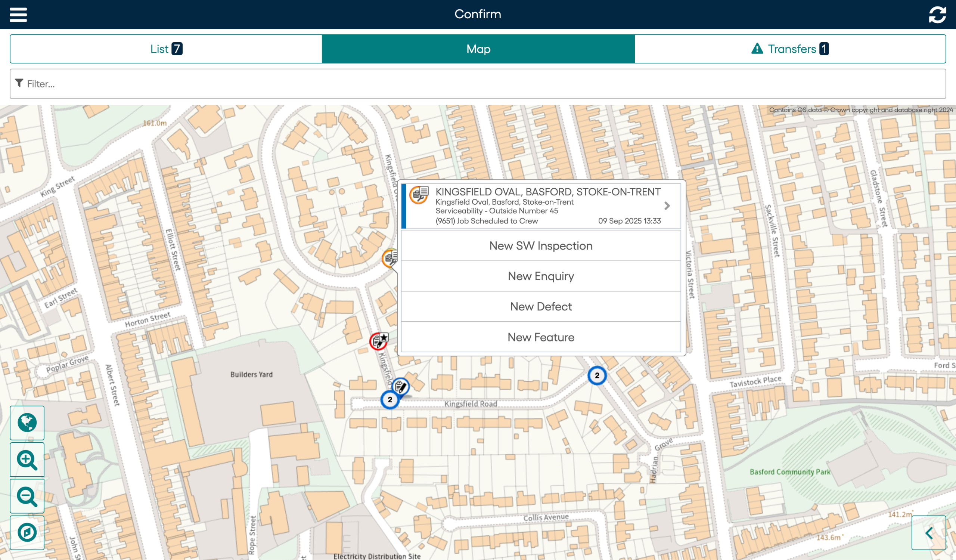Image resolution: width=956 pixels, height=560 pixels.
Task: Switch to the List tab
Action: [166, 49]
